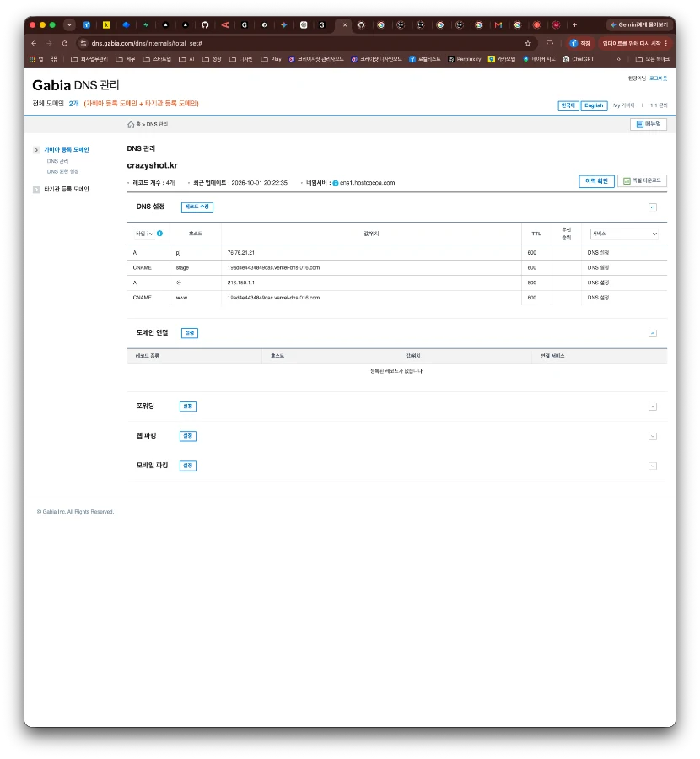Click the ChatGPT bookmark
700x759 pixels.
pos(578,59)
